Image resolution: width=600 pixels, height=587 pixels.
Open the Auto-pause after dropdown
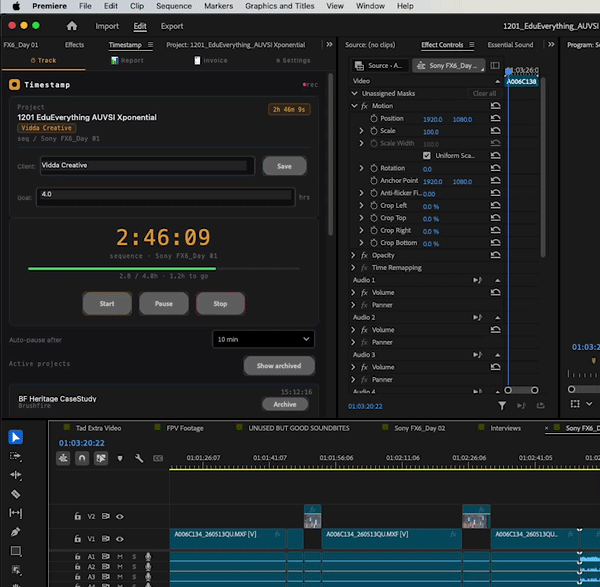[x=263, y=339]
